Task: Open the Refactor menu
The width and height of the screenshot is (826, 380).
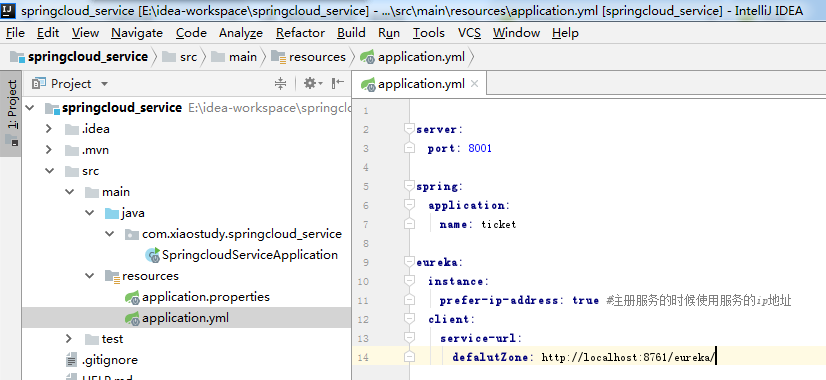Action: [300, 33]
